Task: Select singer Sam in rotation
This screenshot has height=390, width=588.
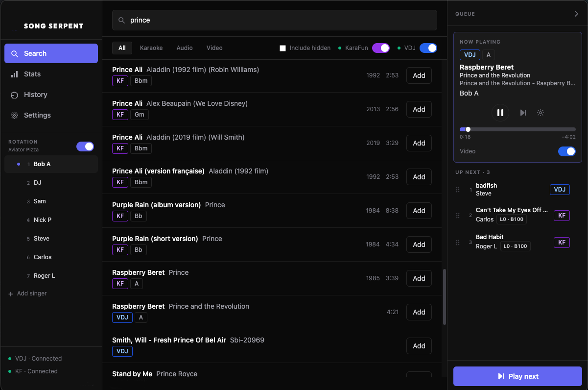Action: [51, 201]
